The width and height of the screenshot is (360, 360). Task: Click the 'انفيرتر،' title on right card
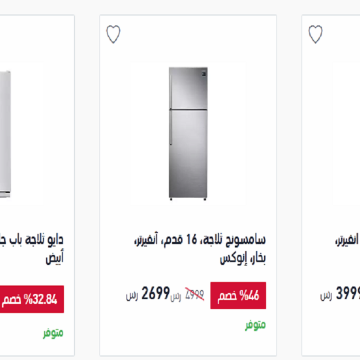coord(347,240)
